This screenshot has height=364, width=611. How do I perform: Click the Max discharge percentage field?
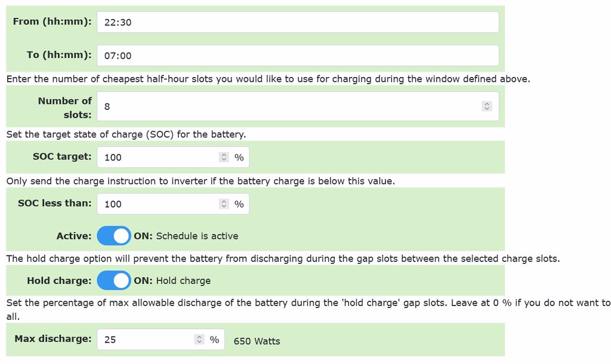click(147, 340)
